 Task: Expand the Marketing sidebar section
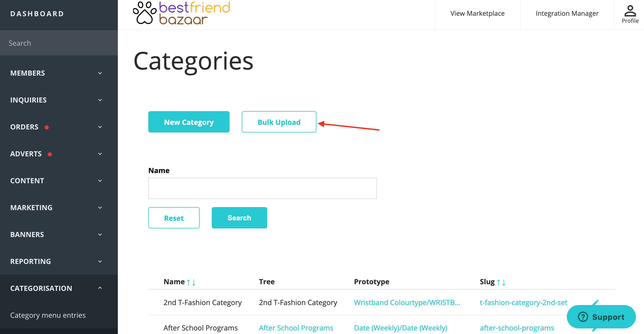[59, 208]
